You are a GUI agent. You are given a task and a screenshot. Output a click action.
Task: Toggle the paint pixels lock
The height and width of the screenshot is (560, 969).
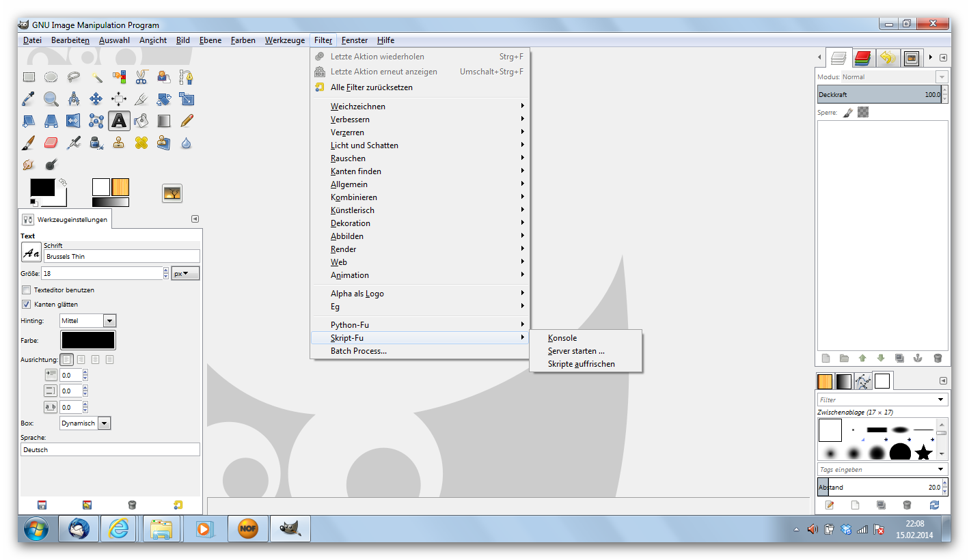[848, 112]
